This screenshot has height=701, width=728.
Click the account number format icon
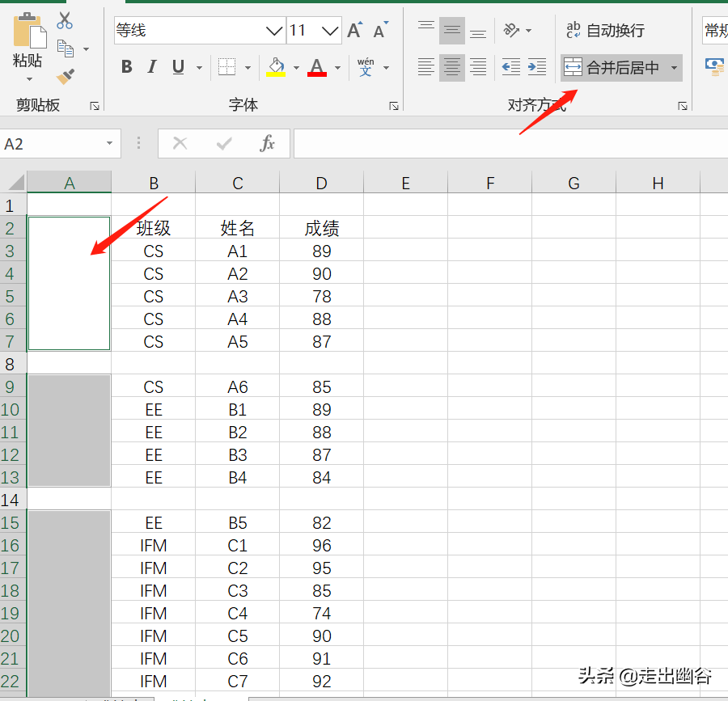tap(714, 67)
